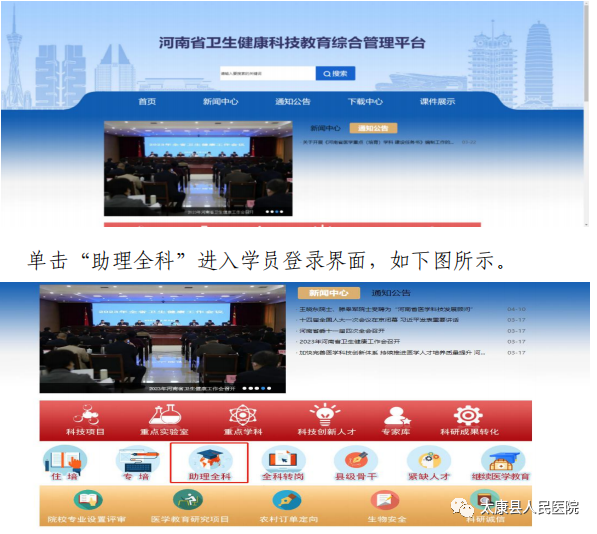Viewport: 597px width, 534px height.
Task: Select the orange highlighted 通知公告 tab
Action: point(373,128)
